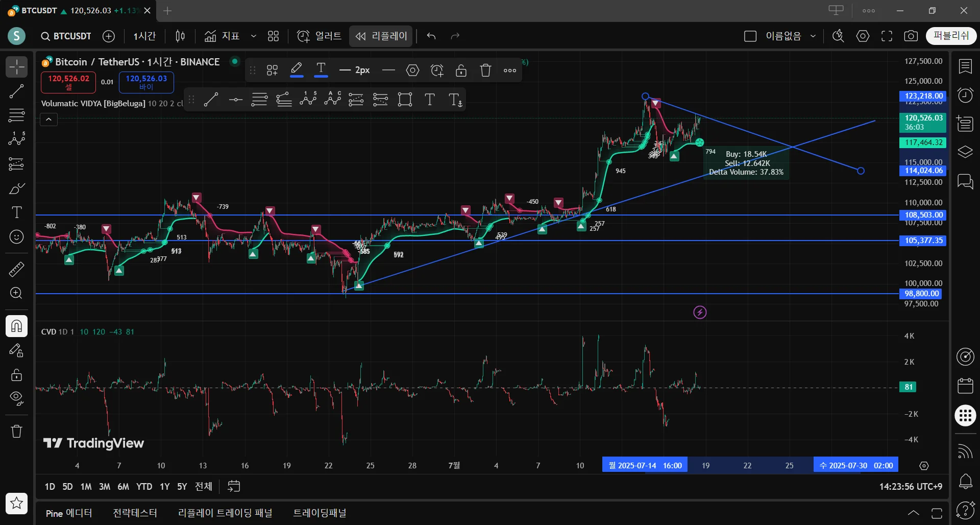This screenshot has width=980, height=525.
Task: Click the camera snapshot icon
Action: click(x=911, y=36)
